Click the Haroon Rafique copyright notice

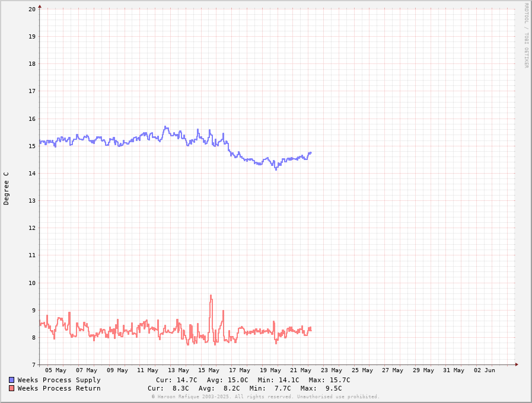(265, 396)
